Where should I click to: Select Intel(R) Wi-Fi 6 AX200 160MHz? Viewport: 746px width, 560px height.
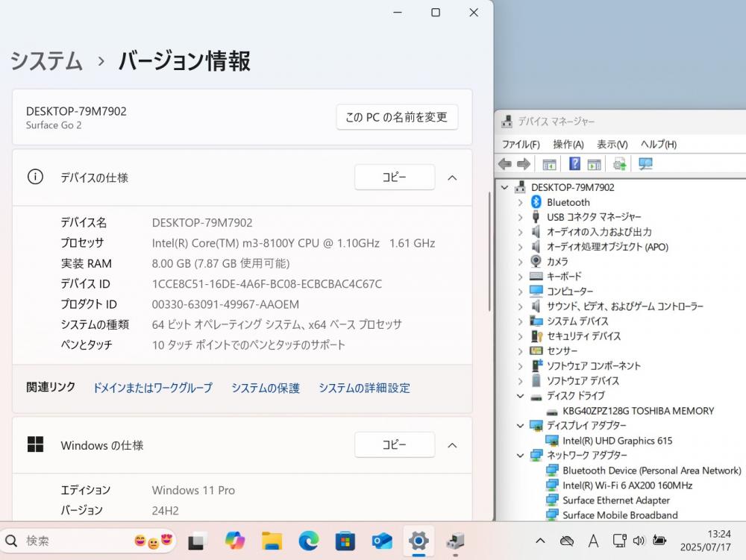click(627, 485)
